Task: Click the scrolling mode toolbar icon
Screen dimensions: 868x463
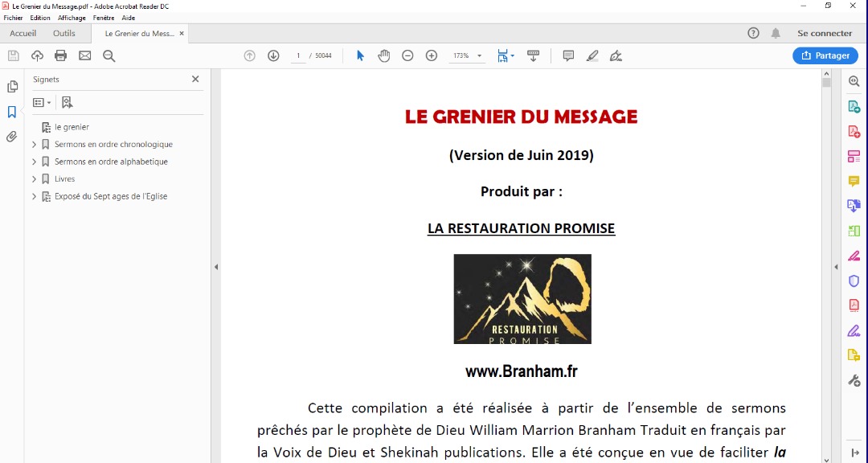Action: pos(533,55)
